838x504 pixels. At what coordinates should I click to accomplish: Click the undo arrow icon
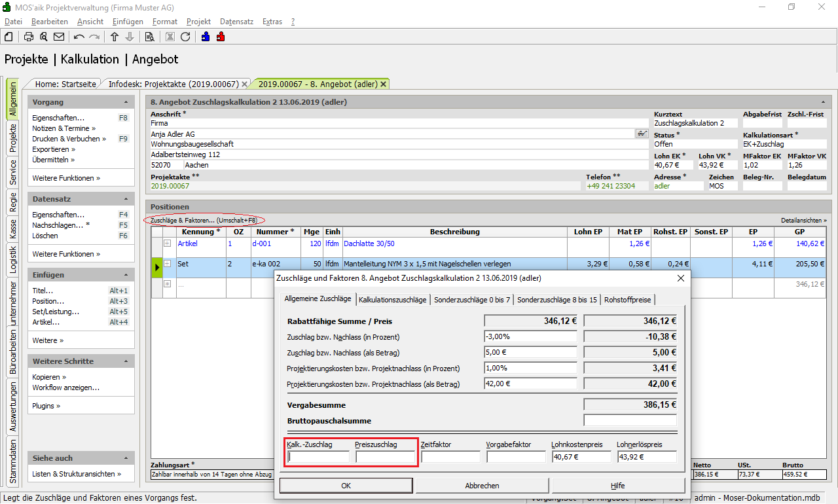pos(79,37)
